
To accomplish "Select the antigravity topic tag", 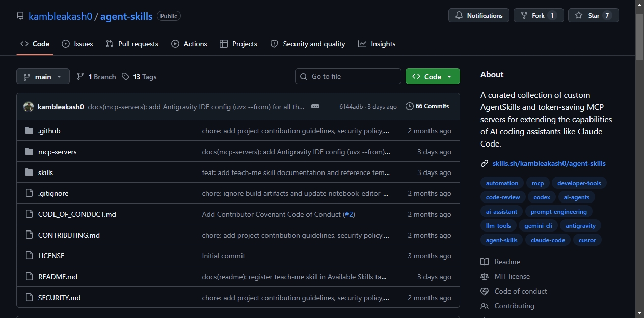I will [x=580, y=226].
